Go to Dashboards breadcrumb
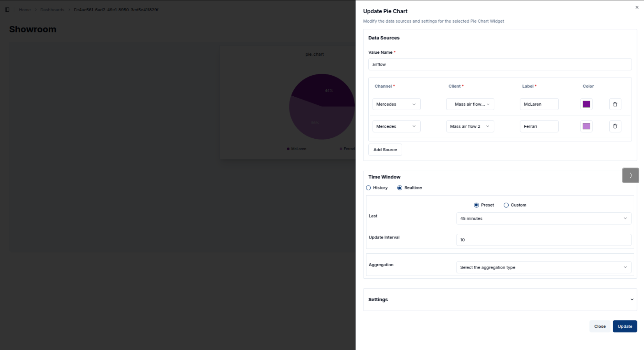Image resolution: width=644 pixels, height=350 pixels. tap(52, 10)
